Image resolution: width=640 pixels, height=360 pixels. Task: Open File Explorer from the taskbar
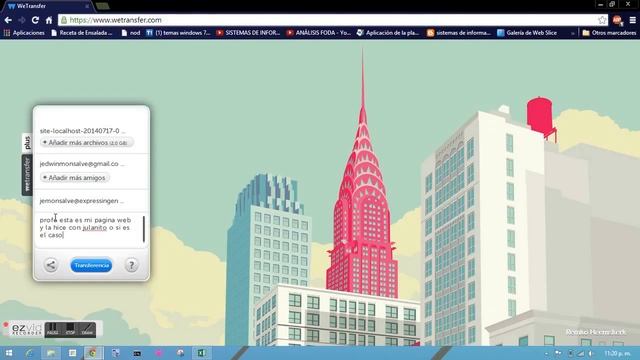click(x=51, y=353)
